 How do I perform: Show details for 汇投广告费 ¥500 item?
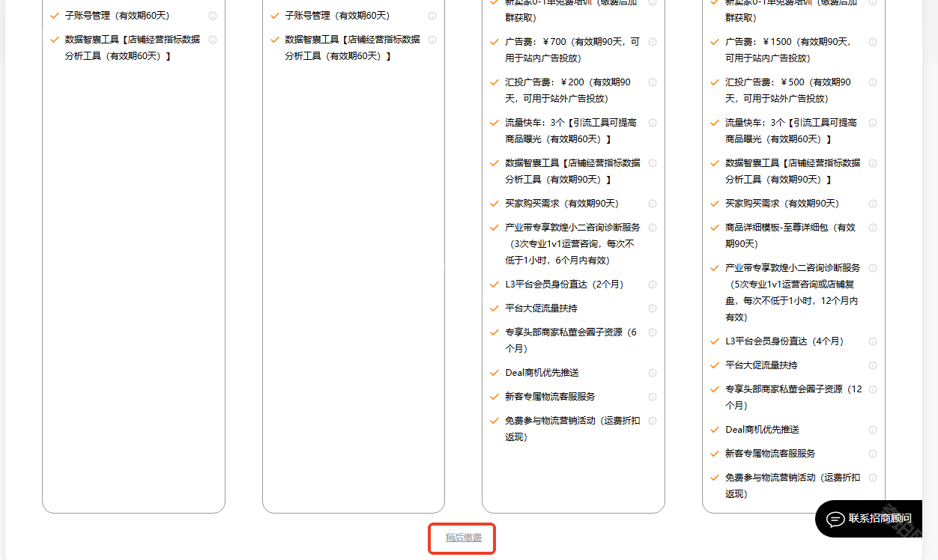[x=873, y=82]
